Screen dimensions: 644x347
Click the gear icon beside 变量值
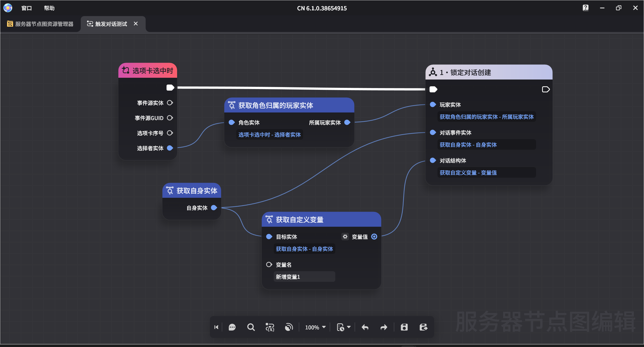[345, 237]
